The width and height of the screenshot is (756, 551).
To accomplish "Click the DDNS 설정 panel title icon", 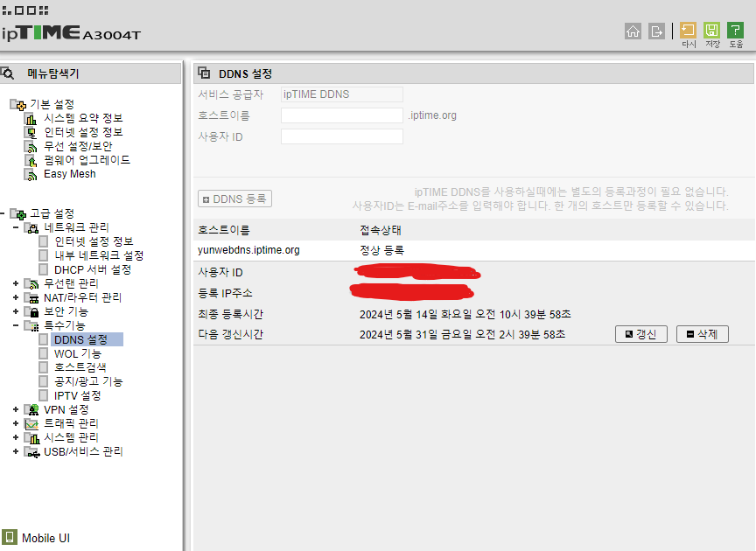I will (204, 73).
